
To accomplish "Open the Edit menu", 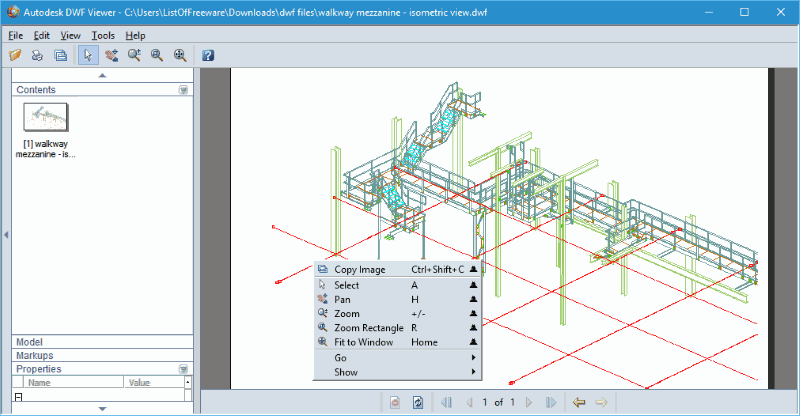I will coord(42,35).
